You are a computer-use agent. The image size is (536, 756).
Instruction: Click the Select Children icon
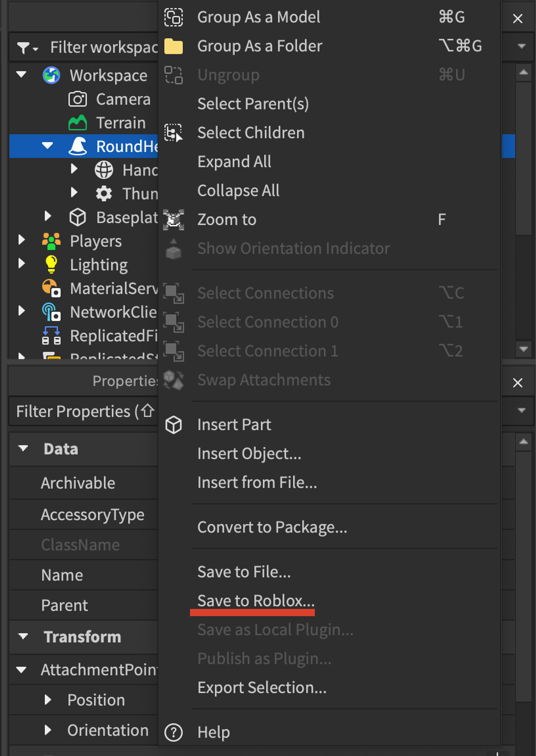174,133
